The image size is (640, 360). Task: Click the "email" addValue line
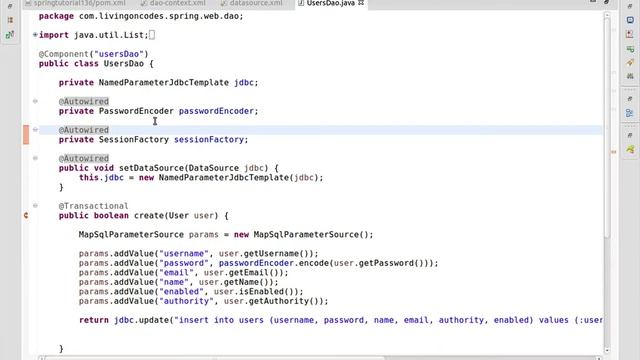(183, 273)
